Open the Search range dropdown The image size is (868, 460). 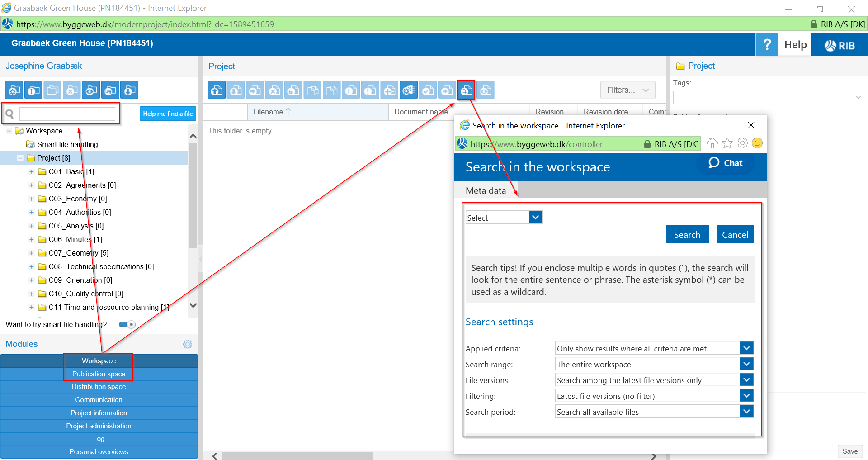746,364
